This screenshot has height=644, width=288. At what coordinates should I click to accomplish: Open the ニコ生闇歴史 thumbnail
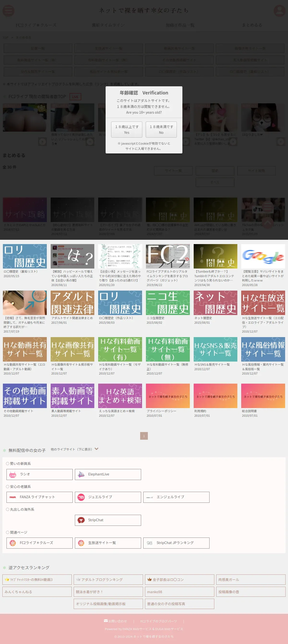point(168,303)
